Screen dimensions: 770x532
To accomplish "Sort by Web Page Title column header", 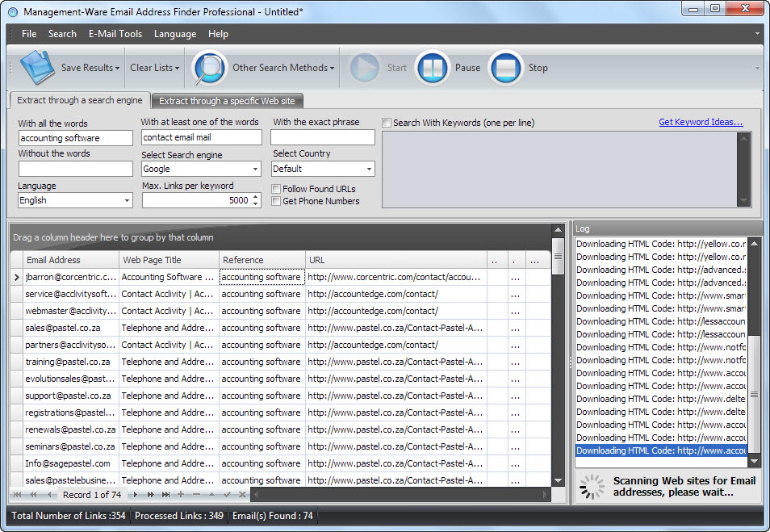I will (169, 260).
